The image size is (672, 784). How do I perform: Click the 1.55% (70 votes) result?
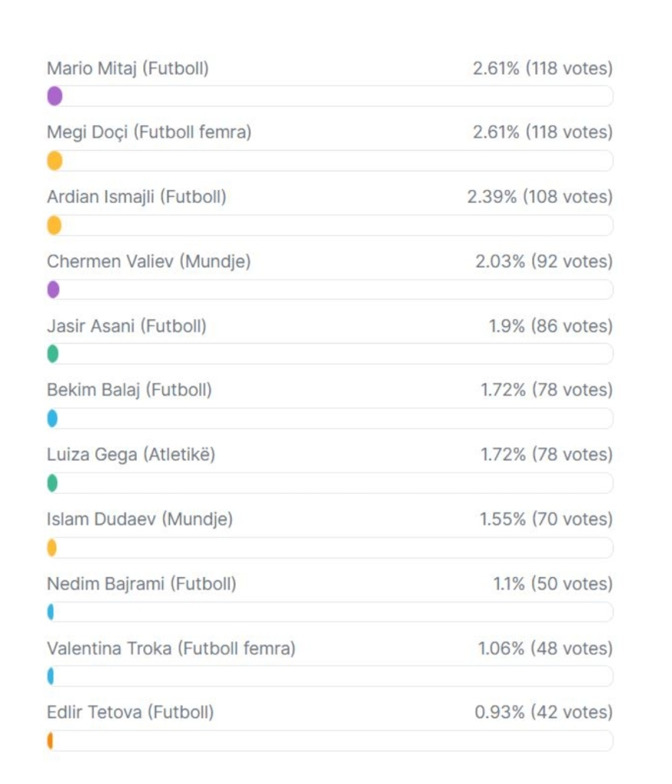pos(546,519)
